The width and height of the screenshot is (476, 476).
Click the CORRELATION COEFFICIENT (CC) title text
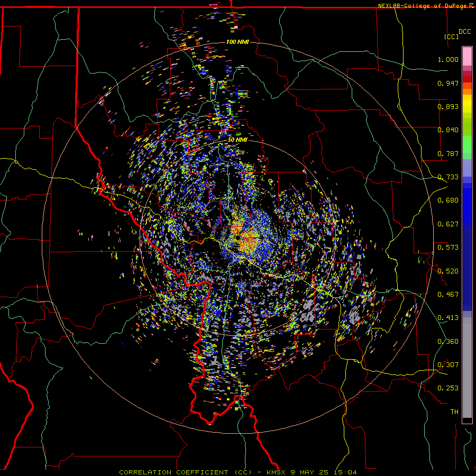[186, 472]
